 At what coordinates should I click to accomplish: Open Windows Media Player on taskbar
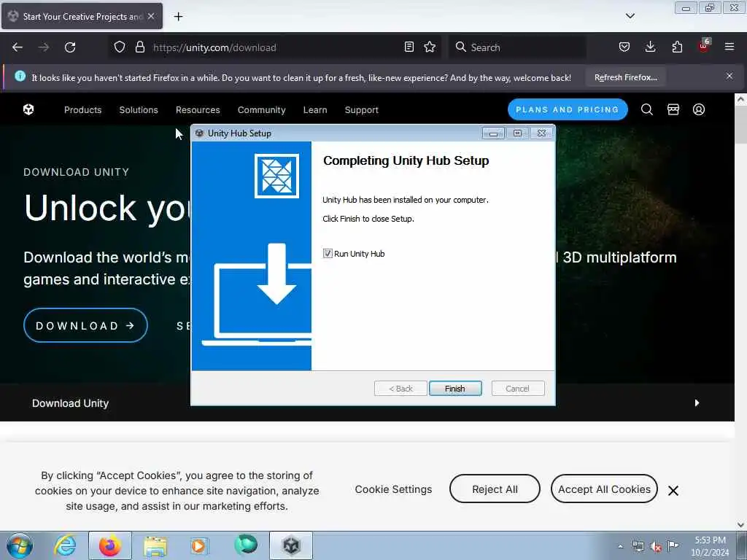click(198, 545)
